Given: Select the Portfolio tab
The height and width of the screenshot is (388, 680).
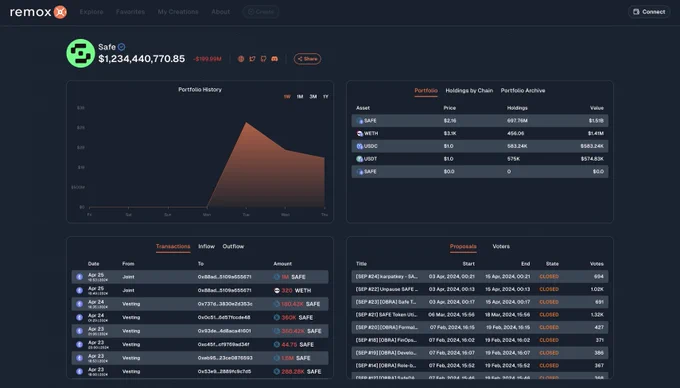Looking at the screenshot, I should click(426, 91).
